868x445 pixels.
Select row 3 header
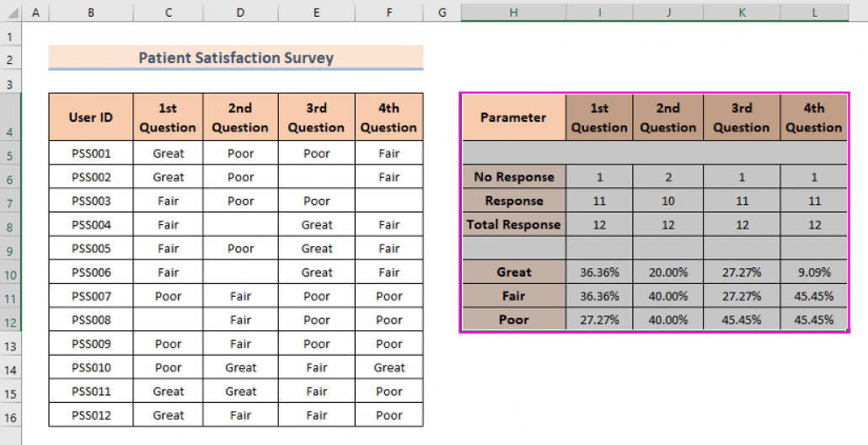pyautogui.click(x=10, y=83)
